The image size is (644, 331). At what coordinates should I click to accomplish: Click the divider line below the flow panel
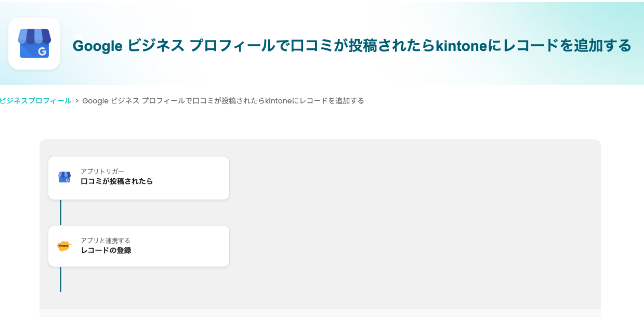tap(320, 316)
